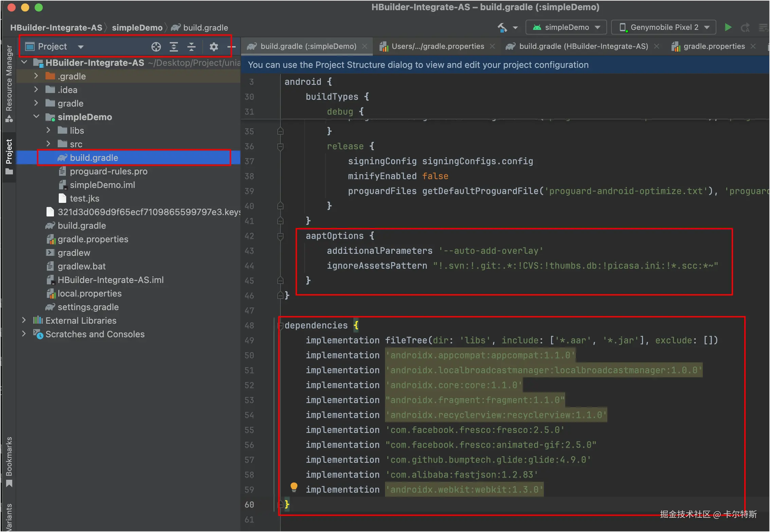
Task: Open Project panel gear settings
Action: click(x=214, y=47)
